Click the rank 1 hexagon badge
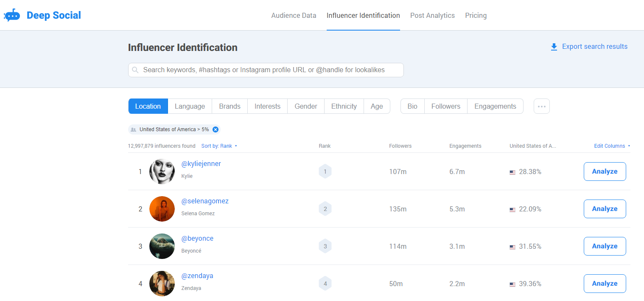The height and width of the screenshot is (301, 644). [x=325, y=172]
